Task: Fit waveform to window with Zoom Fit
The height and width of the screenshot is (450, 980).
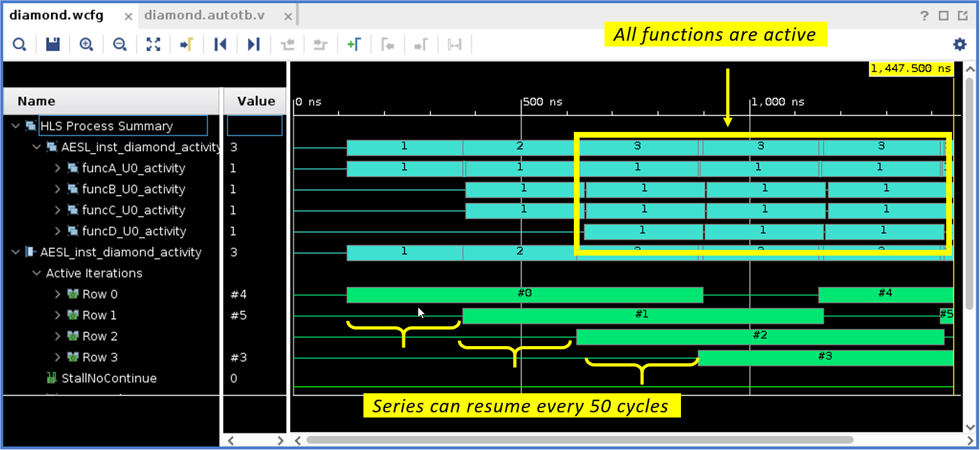Action: pos(153,44)
